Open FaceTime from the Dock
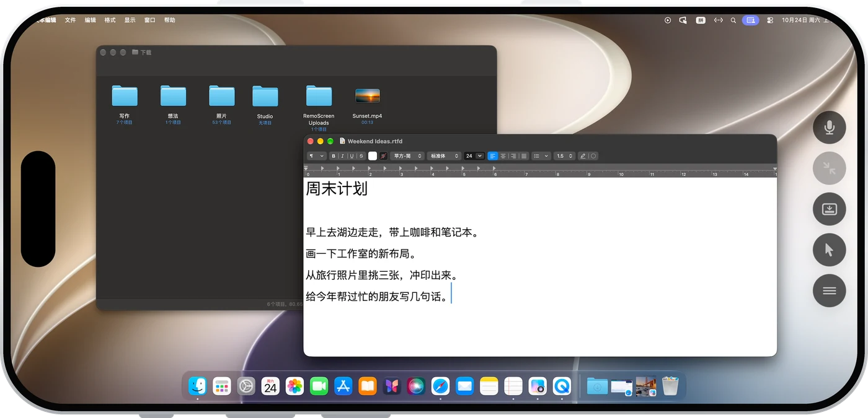Viewport: 868px width, 418px height. [x=319, y=386]
